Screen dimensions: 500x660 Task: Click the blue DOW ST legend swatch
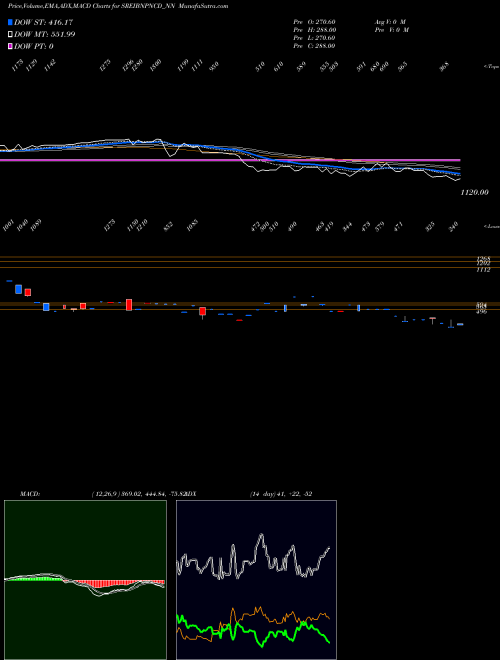[10, 22]
